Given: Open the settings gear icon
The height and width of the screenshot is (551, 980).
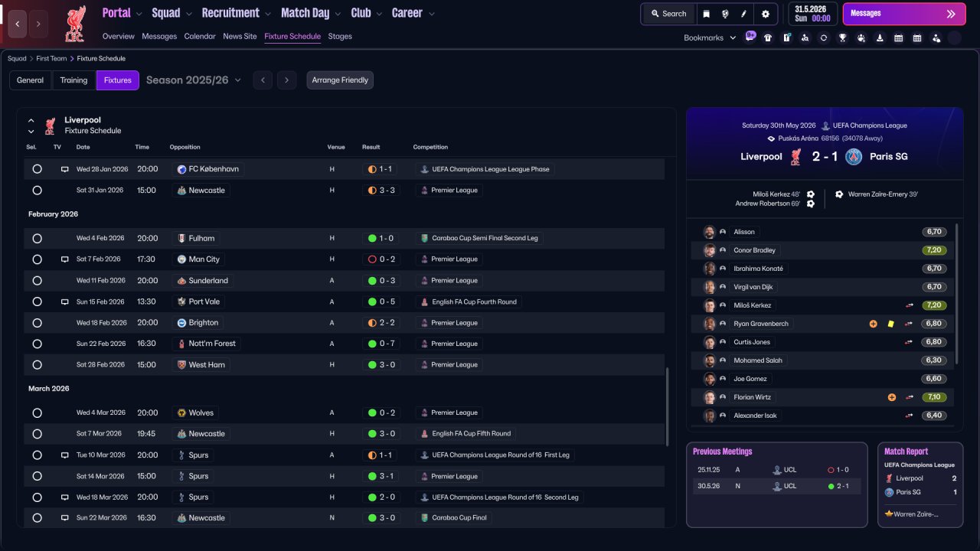Looking at the screenshot, I should tap(765, 14).
